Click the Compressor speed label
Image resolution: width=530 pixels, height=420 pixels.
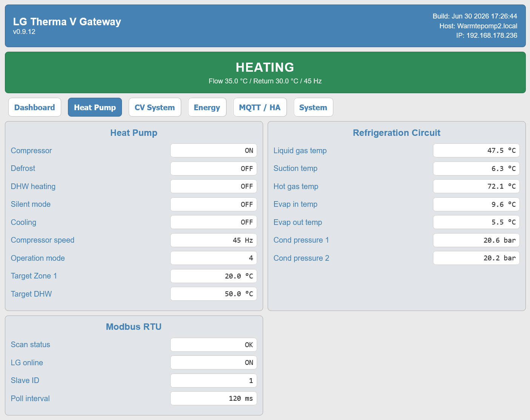(x=43, y=240)
